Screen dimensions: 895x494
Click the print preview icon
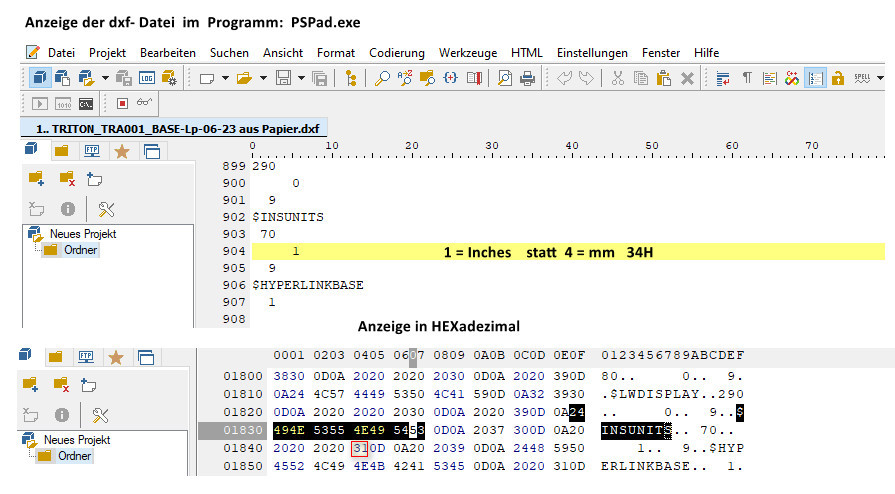pyautogui.click(x=505, y=78)
